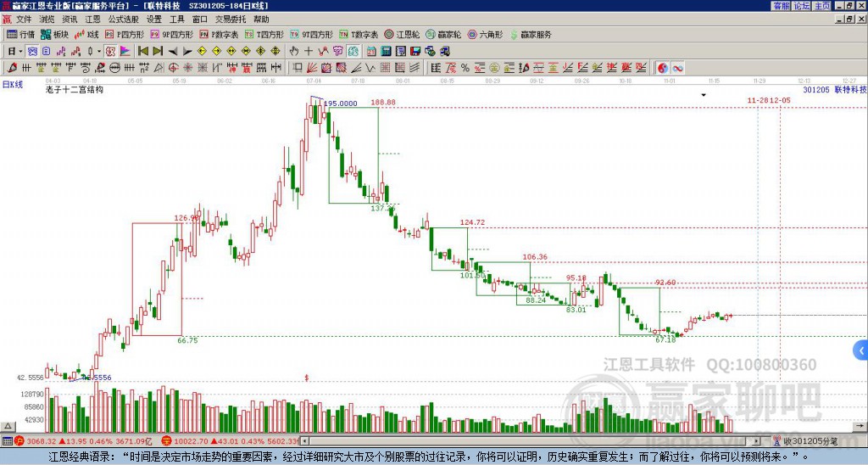Select the red star burst tool
Viewport: 868px width, 465px height.
tap(187, 68)
